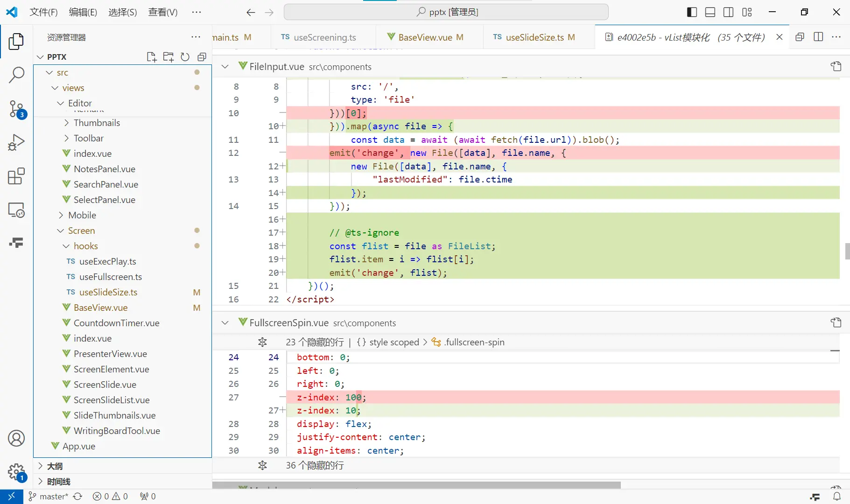Open the Explorer view in activity bar
The image size is (850, 504).
coord(16,42)
